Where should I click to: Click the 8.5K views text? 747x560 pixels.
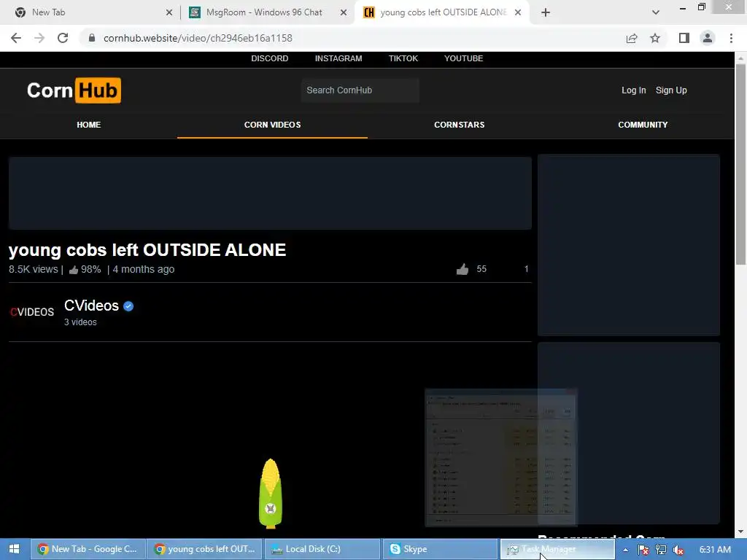(x=34, y=270)
